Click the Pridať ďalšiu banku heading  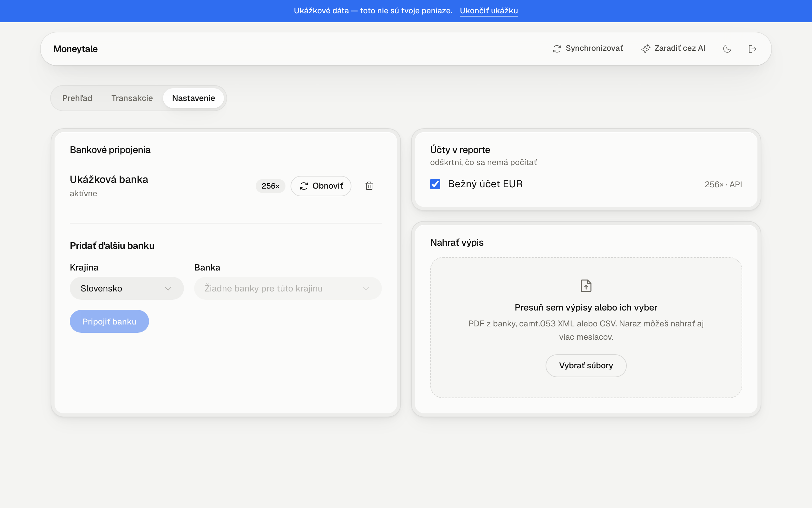[112, 246]
